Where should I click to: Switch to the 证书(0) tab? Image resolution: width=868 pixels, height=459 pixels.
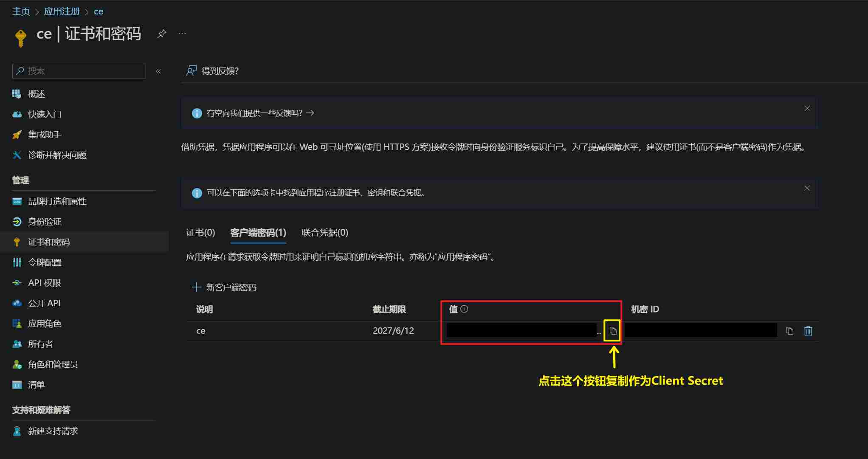click(200, 233)
